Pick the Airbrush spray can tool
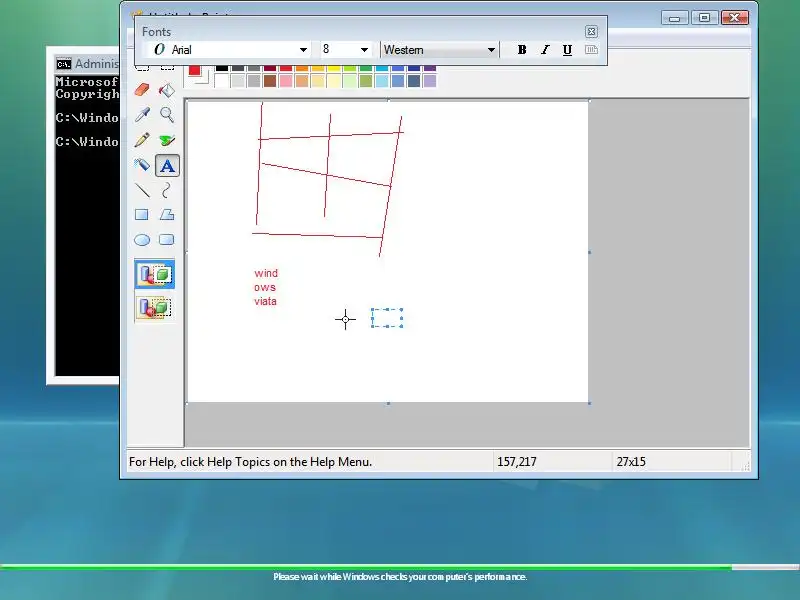Image resolution: width=800 pixels, height=600 pixels. 142,165
